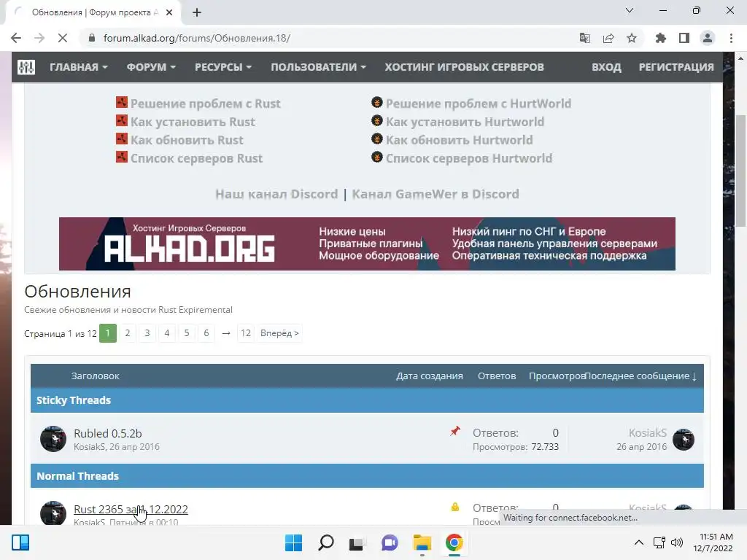Open Chrome three-dot menu

pyautogui.click(x=731, y=38)
